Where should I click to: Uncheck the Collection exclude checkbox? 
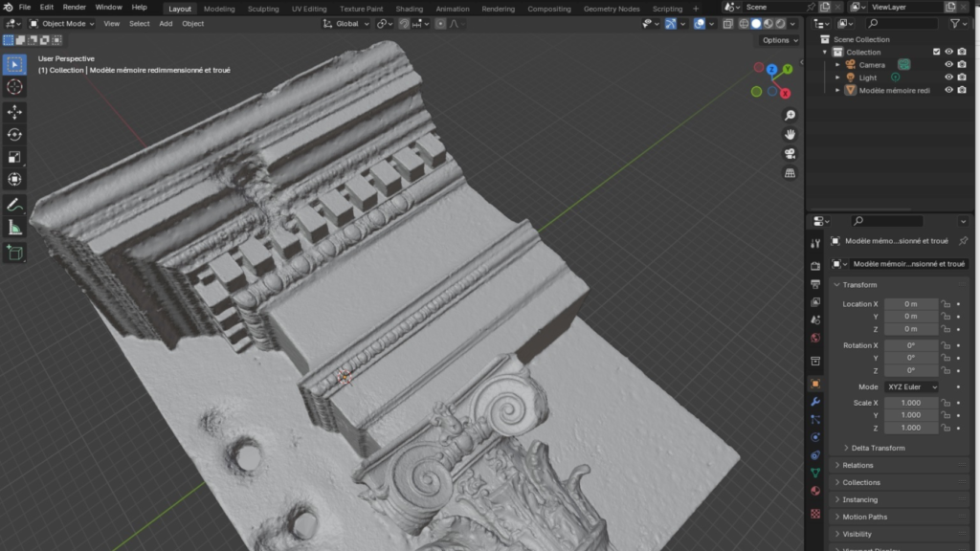[x=936, y=52]
